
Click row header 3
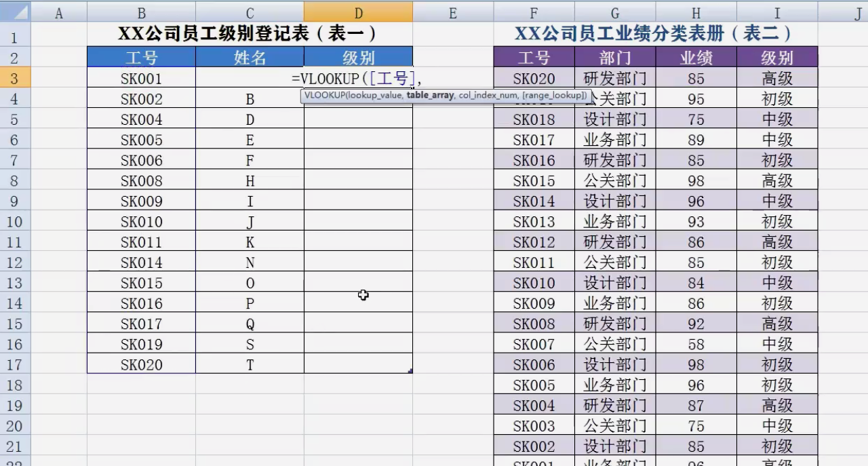pos(14,78)
